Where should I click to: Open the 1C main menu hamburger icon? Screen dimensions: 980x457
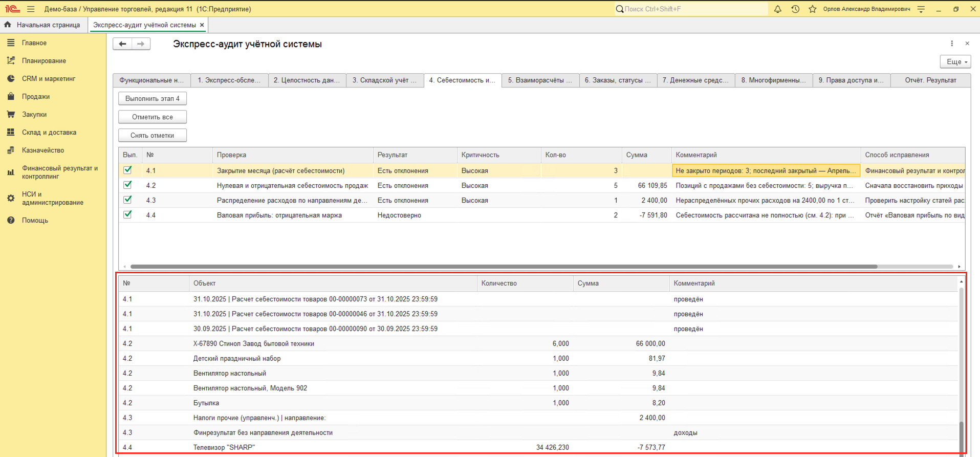(x=31, y=9)
